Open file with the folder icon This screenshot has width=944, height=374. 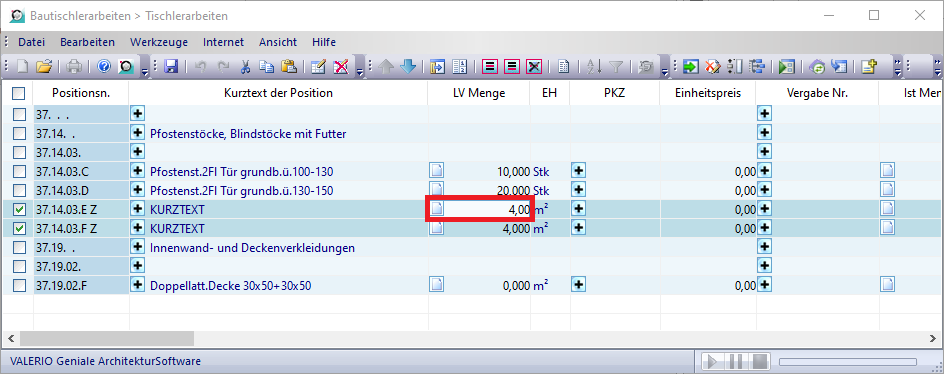tap(44, 67)
